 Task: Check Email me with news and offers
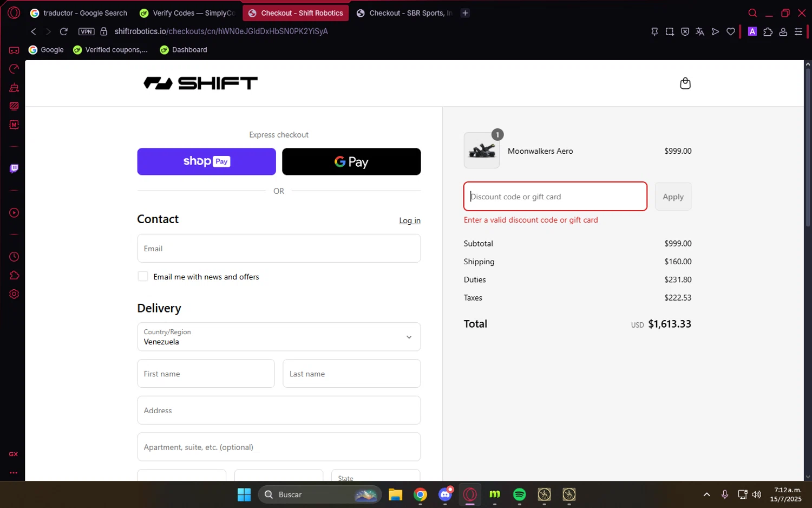click(143, 276)
